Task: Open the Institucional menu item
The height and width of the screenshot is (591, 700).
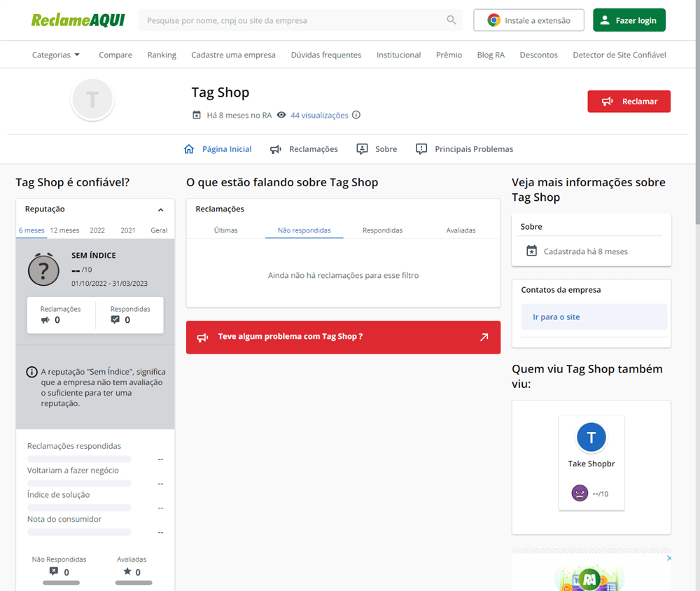Action: pos(399,55)
